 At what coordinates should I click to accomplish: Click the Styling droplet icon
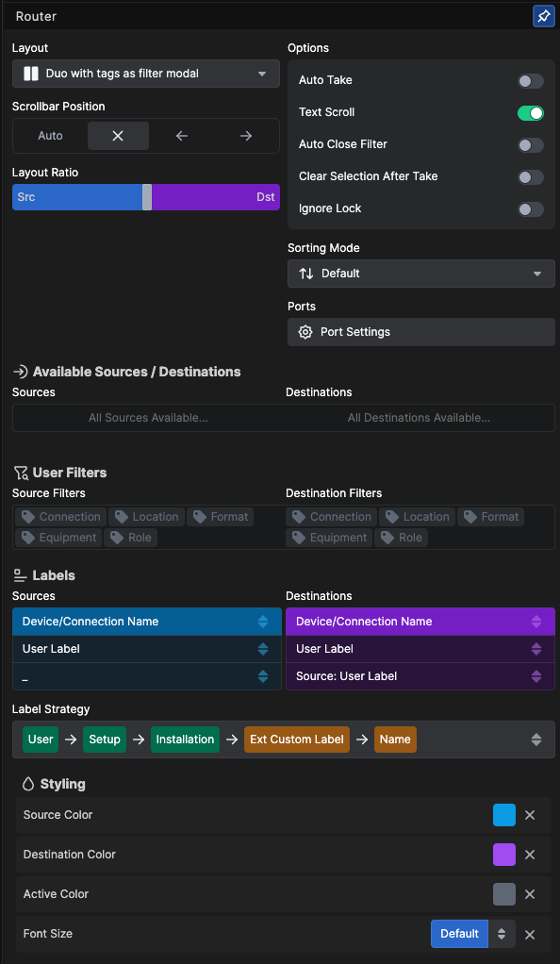tap(27, 785)
